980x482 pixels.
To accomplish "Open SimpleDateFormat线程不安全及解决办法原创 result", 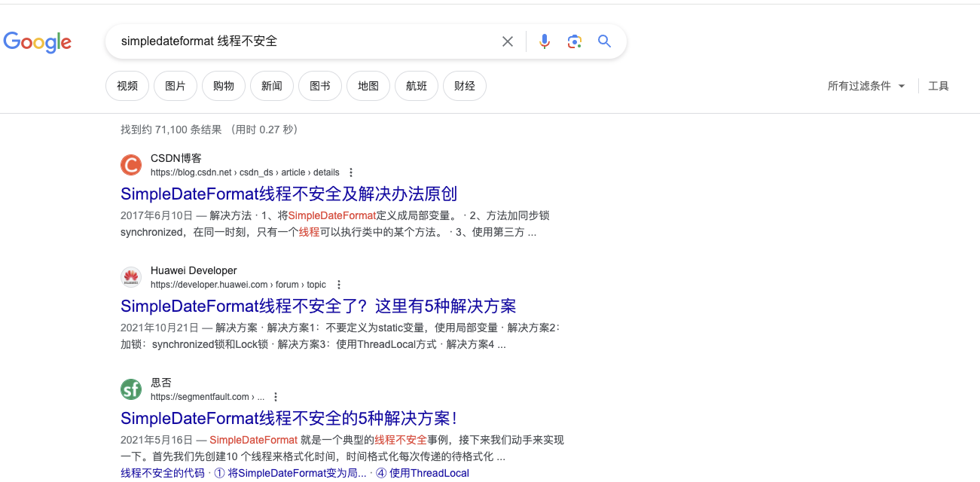I will 289,194.
